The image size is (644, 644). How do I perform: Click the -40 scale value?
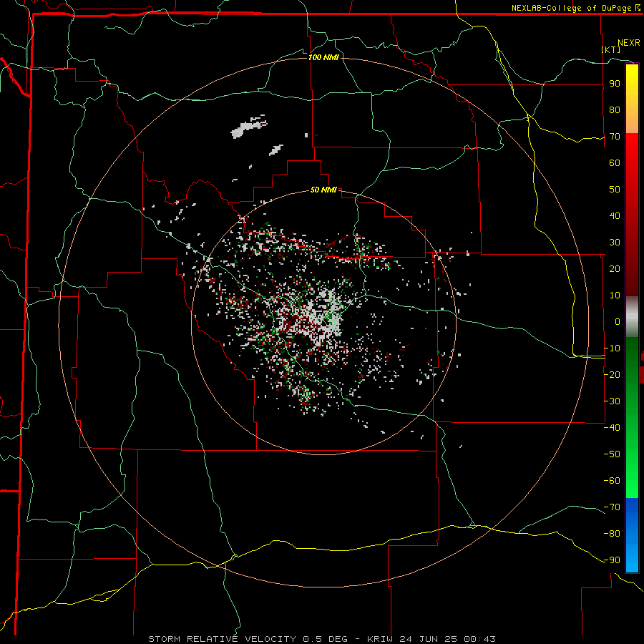click(612, 428)
